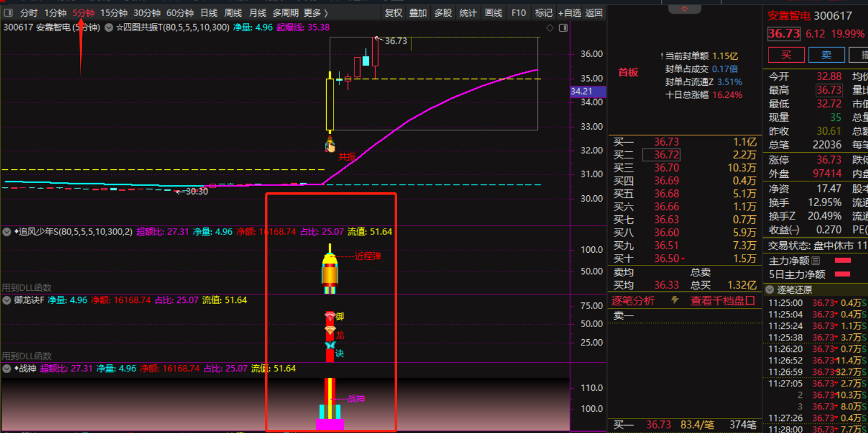This screenshot has height=433, width=868.
Task: Click the hand pointer signal marker on chart
Action: click(x=330, y=146)
